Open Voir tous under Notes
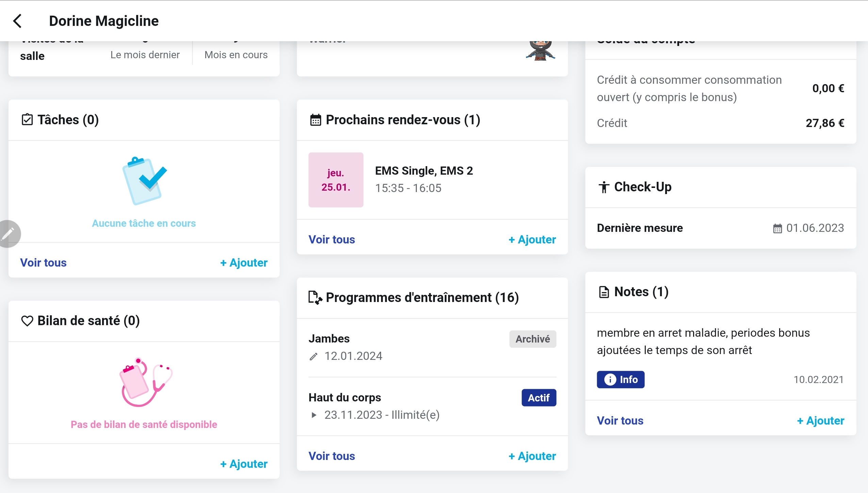868x493 pixels. (620, 421)
